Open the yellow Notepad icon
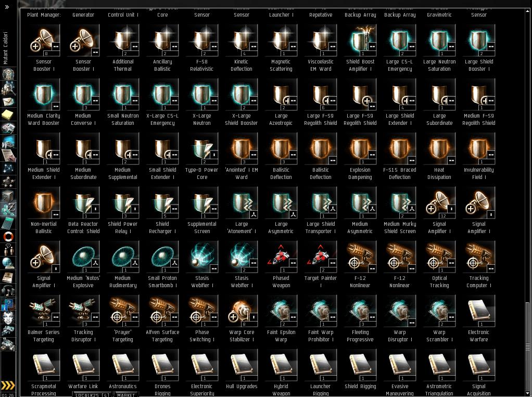Screen dimensions: 532x397 tap(8, 115)
